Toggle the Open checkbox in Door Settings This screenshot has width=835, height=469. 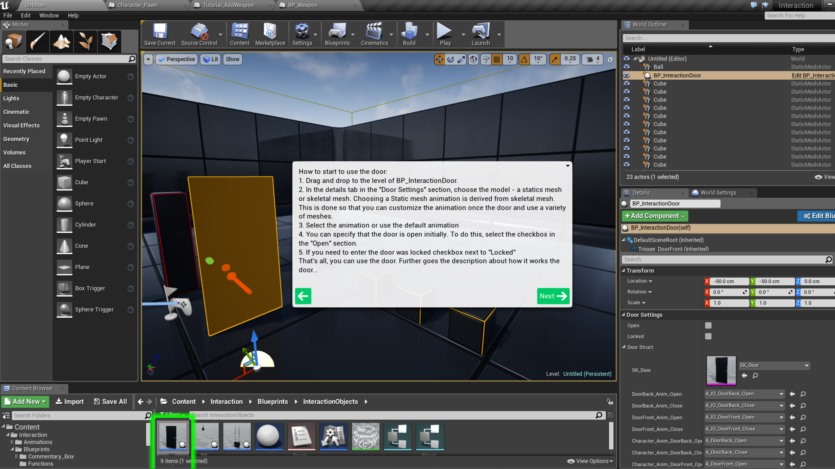point(708,325)
